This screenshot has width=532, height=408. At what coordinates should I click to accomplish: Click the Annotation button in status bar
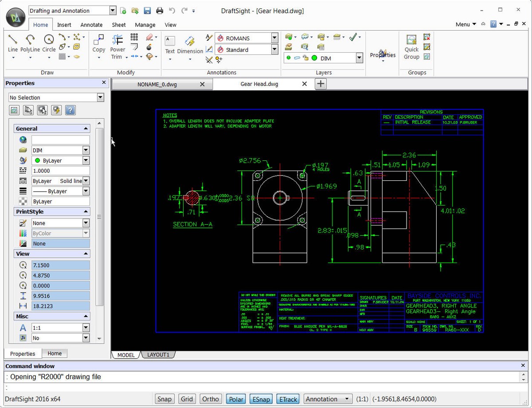point(328,399)
